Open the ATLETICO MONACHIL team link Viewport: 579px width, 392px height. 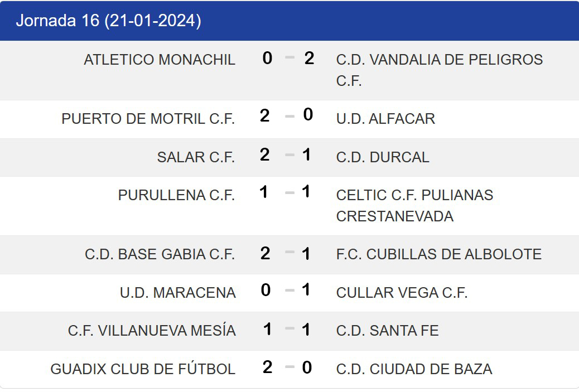click(x=160, y=60)
